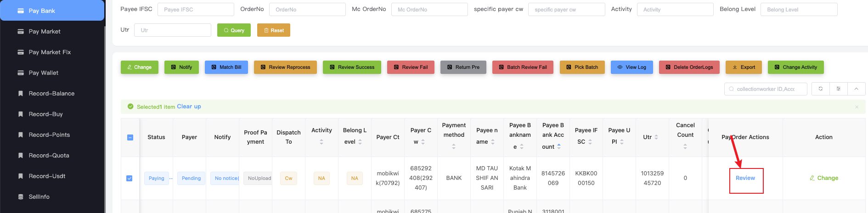Image resolution: width=868 pixels, height=213 pixels.
Task: Open the column settings filter icon
Action: 838,89
